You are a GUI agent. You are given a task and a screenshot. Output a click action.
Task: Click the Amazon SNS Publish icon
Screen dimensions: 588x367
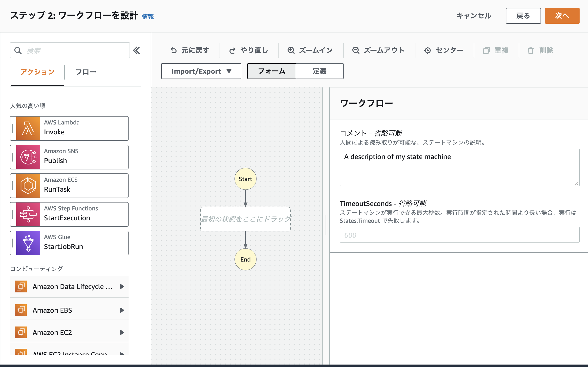(x=28, y=157)
